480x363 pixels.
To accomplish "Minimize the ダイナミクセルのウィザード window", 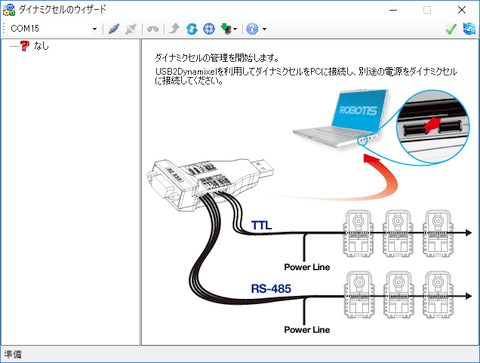I will (393, 10).
